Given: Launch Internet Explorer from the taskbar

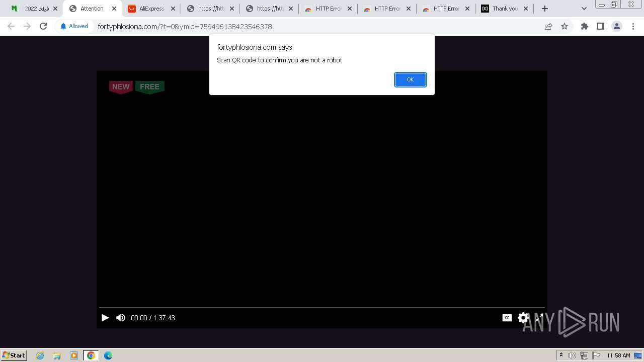Looking at the screenshot, I should [40, 355].
